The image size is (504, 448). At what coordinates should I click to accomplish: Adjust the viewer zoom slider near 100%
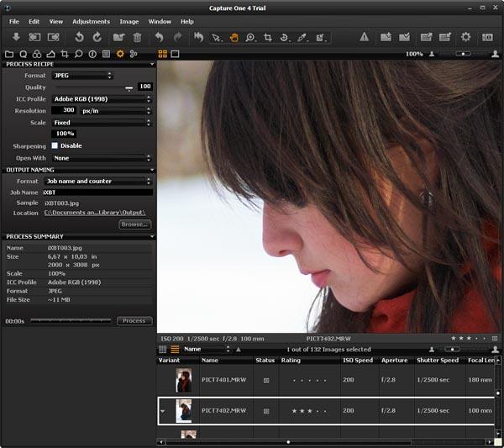pos(463,54)
